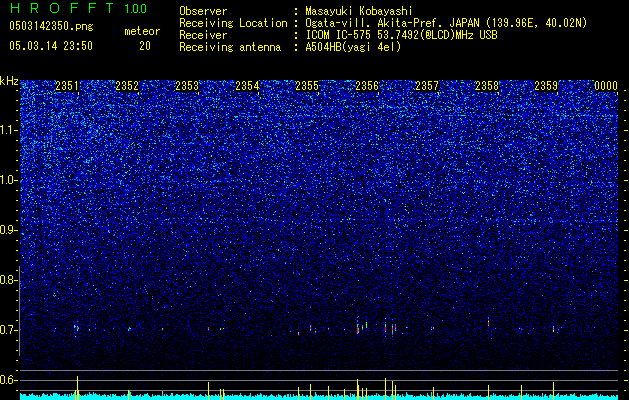Viewport: 629px width, 400px height.
Task: Click the meteor count value 20
Action: pos(145,46)
